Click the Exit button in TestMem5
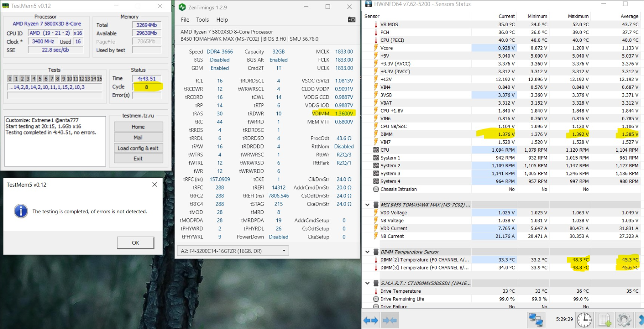The width and height of the screenshot is (644, 329). tap(138, 158)
